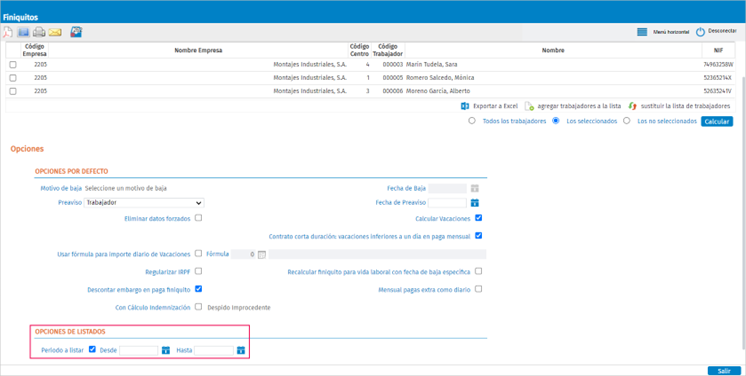Click the Desconectar power icon

(x=700, y=32)
